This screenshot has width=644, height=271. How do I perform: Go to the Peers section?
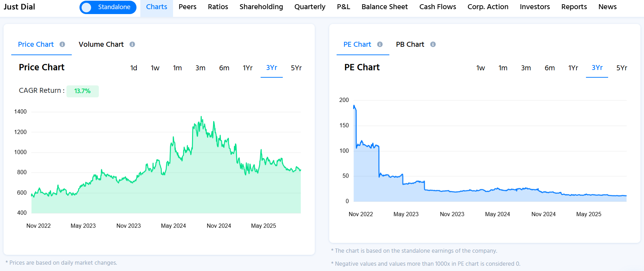pyautogui.click(x=187, y=7)
